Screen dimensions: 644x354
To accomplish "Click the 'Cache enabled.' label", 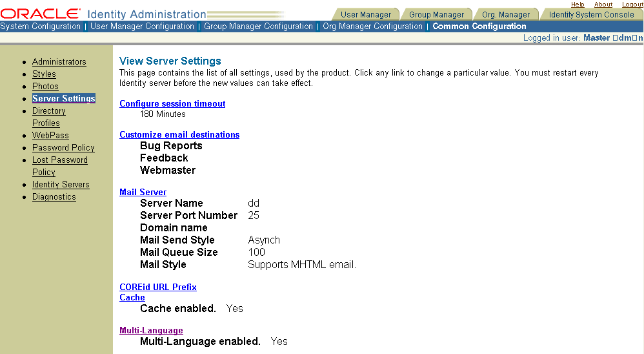I will pyautogui.click(x=178, y=308).
